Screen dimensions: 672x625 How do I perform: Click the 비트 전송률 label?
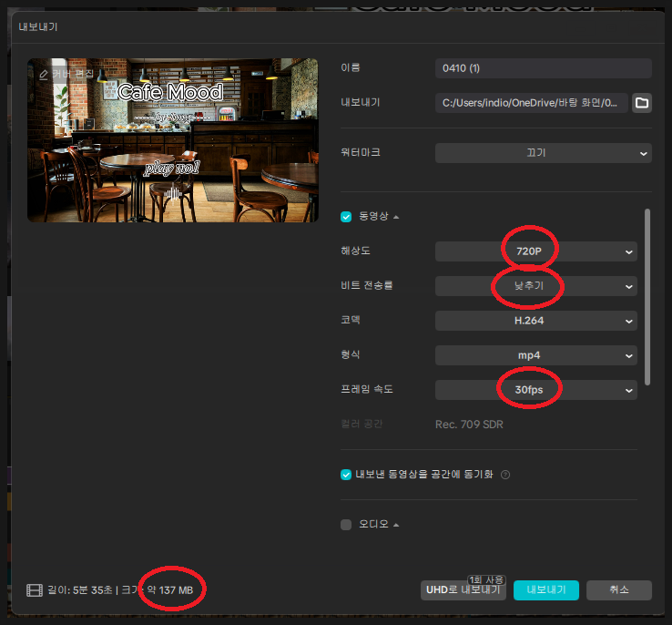(366, 285)
